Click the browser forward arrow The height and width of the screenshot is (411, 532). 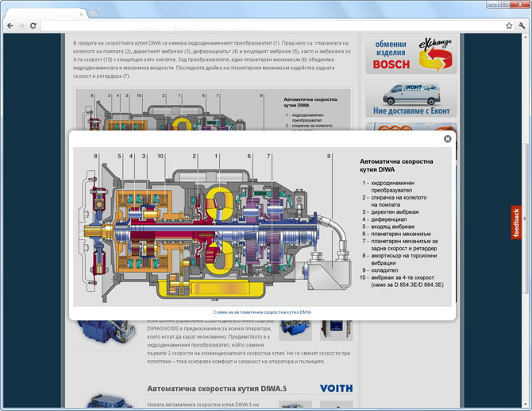(21, 25)
